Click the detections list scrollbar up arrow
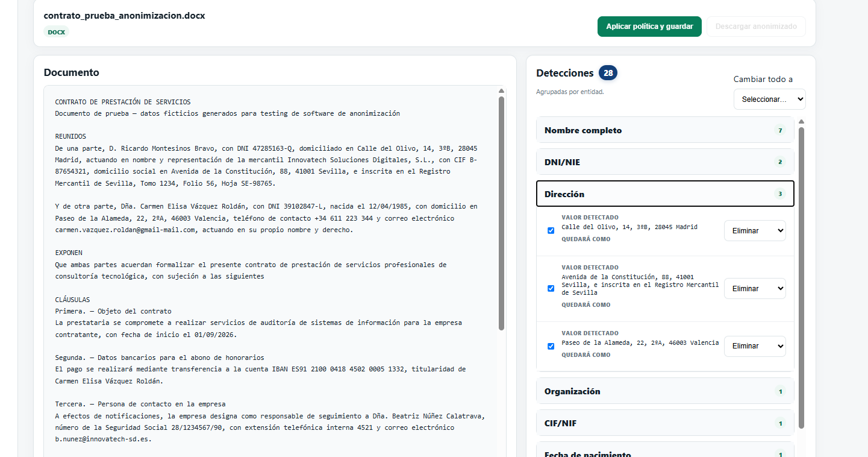 (801, 121)
